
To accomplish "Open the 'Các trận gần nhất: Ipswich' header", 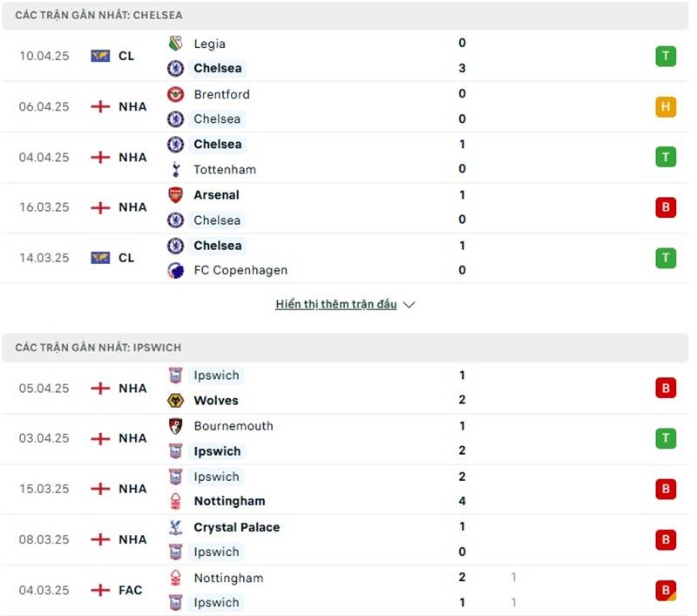I will pyautogui.click(x=98, y=348).
